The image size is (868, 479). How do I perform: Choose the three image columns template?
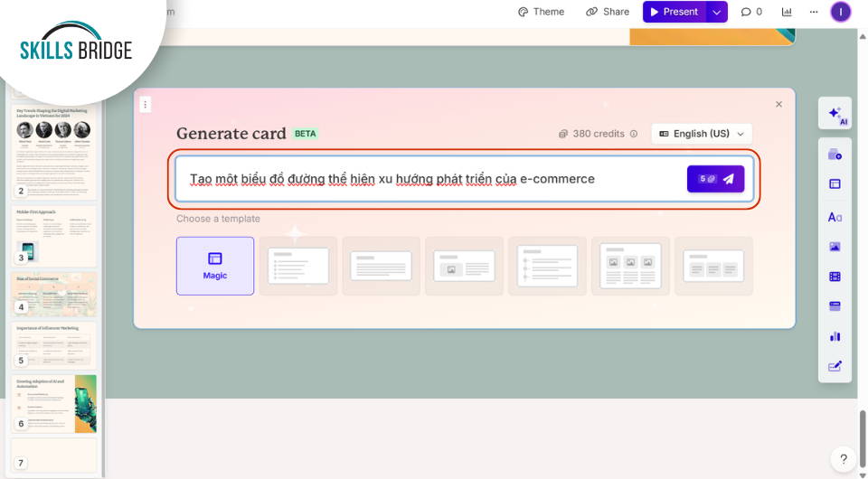coord(630,266)
